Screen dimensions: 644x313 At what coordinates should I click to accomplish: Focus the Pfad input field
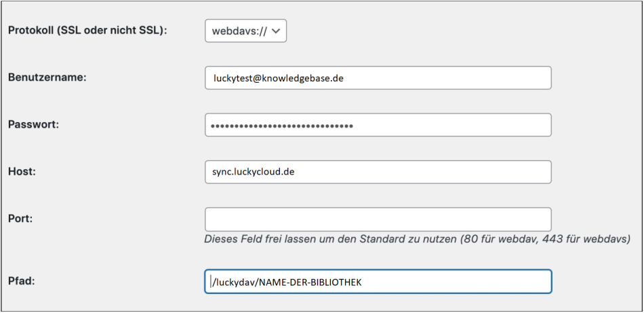(x=378, y=281)
